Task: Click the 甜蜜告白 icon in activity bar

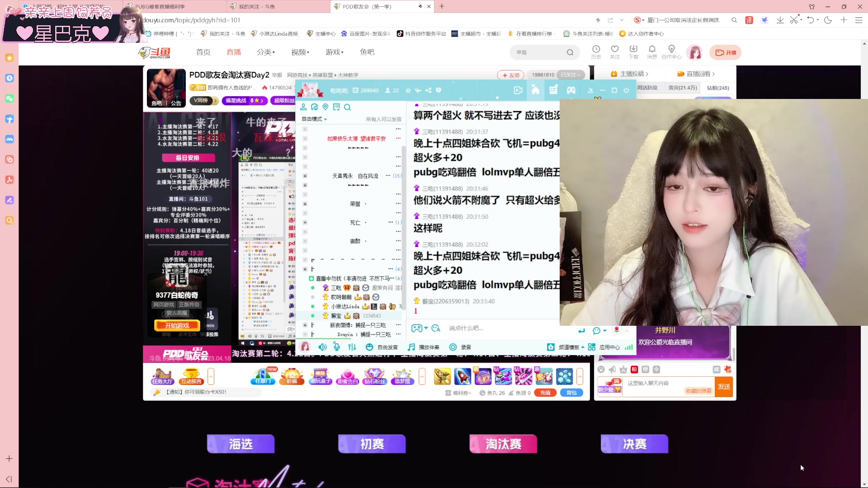Action: (x=347, y=376)
